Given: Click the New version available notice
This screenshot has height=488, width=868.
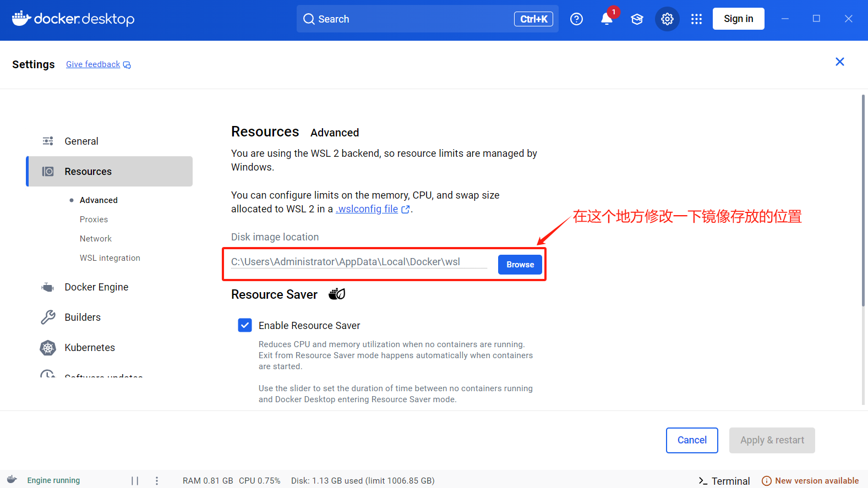Looking at the screenshot, I should [x=810, y=481].
